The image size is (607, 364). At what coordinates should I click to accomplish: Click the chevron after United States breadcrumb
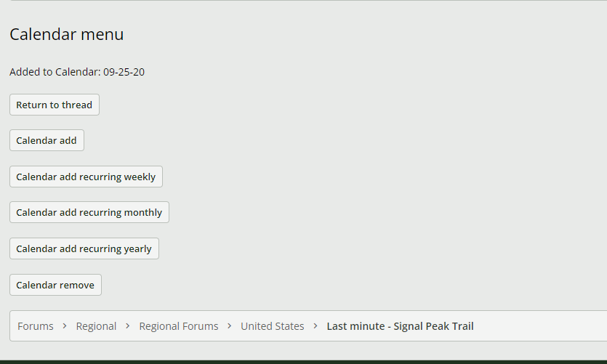point(315,326)
